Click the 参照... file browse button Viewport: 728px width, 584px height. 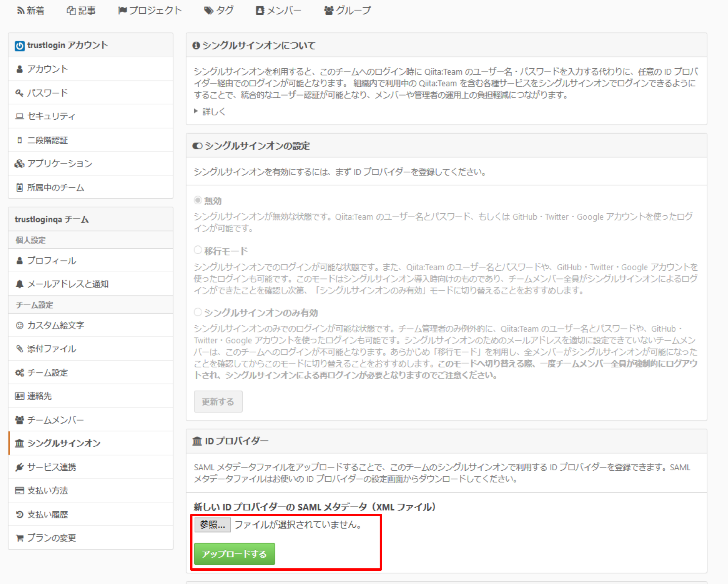(213, 525)
